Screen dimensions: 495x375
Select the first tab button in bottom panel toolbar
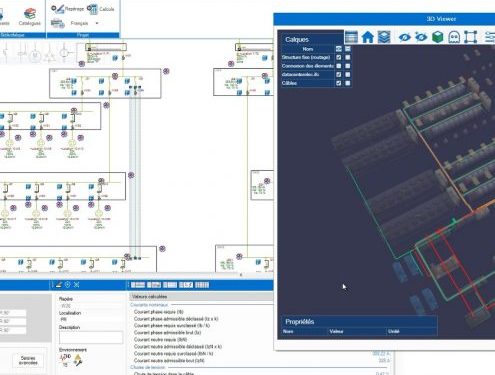[138, 285]
